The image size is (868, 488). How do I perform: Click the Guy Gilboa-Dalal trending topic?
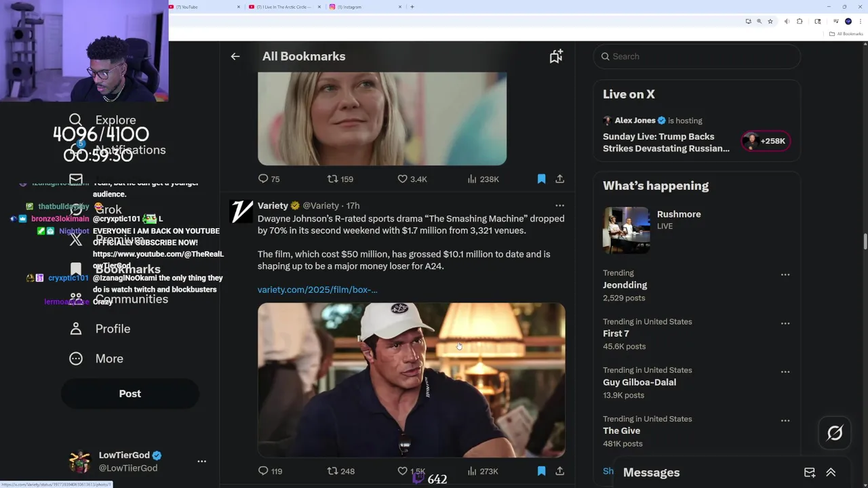[639, 382]
